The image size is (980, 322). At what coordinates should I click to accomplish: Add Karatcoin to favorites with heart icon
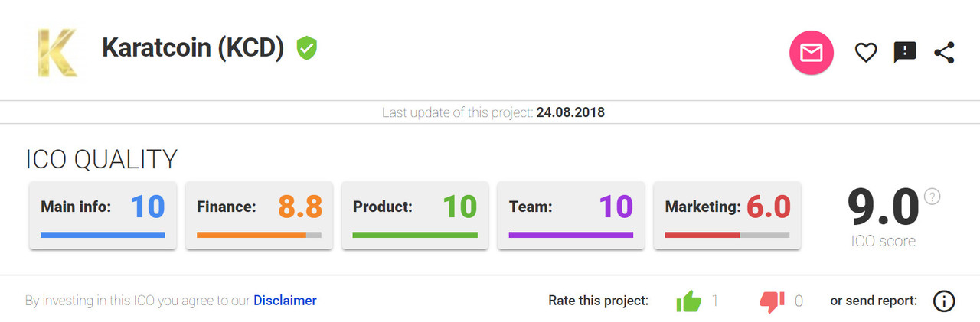pyautogui.click(x=866, y=53)
